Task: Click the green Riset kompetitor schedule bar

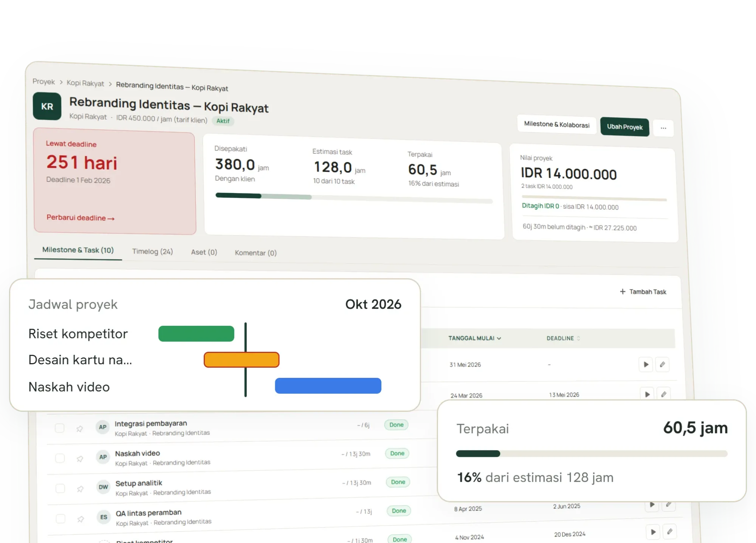Action: click(x=196, y=334)
